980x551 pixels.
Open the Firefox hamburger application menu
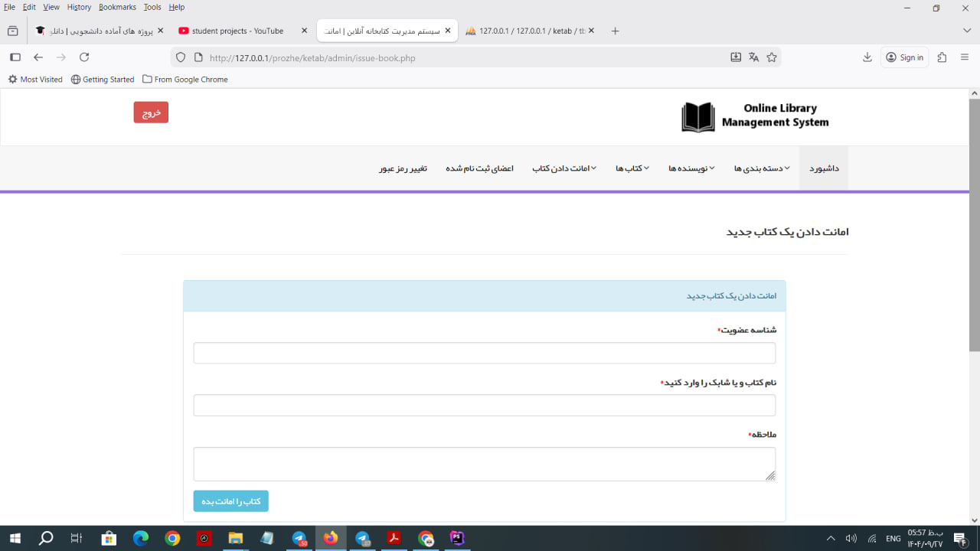[x=965, y=57]
